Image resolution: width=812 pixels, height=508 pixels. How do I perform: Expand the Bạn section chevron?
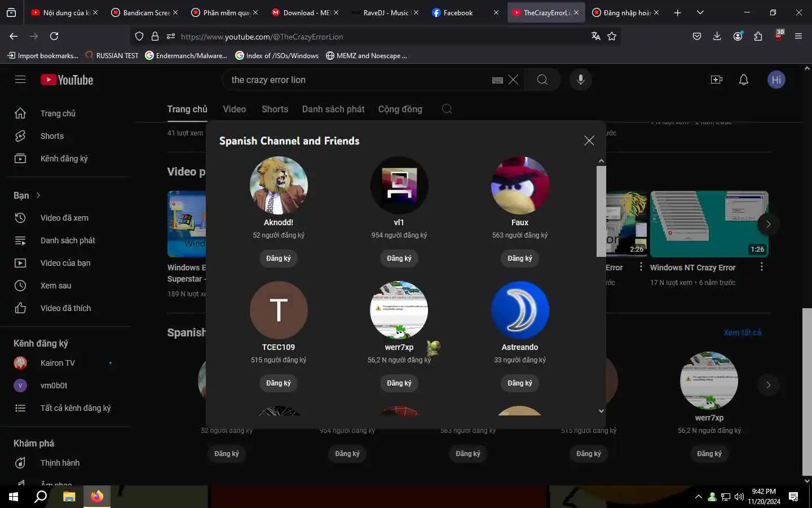[x=38, y=195]
